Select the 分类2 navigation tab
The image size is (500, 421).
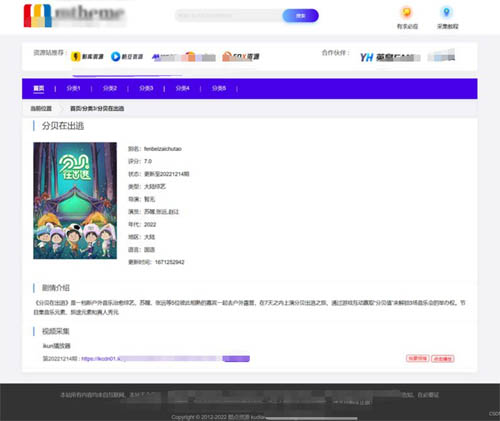click(110, 88)
